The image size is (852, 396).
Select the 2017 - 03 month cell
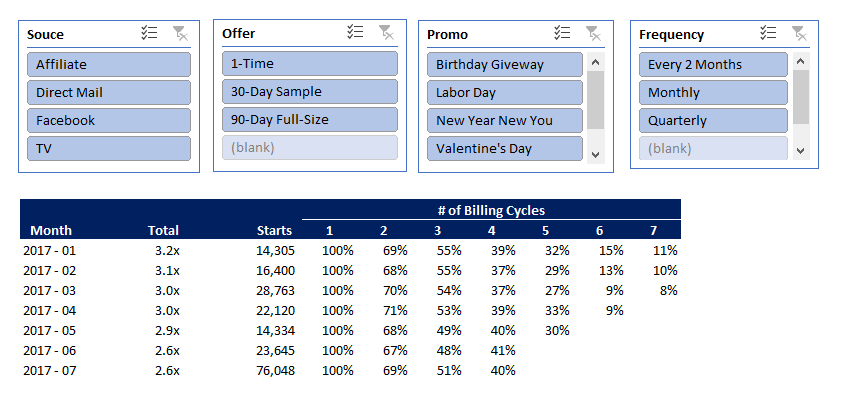click(x=50, y=291)
